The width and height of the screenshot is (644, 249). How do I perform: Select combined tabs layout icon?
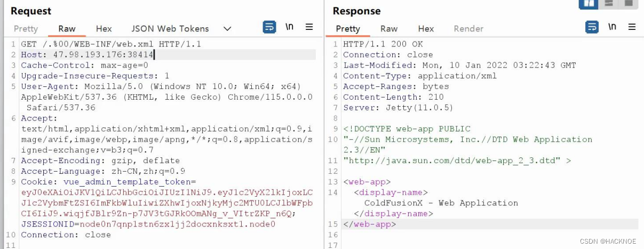pos(628,3)
